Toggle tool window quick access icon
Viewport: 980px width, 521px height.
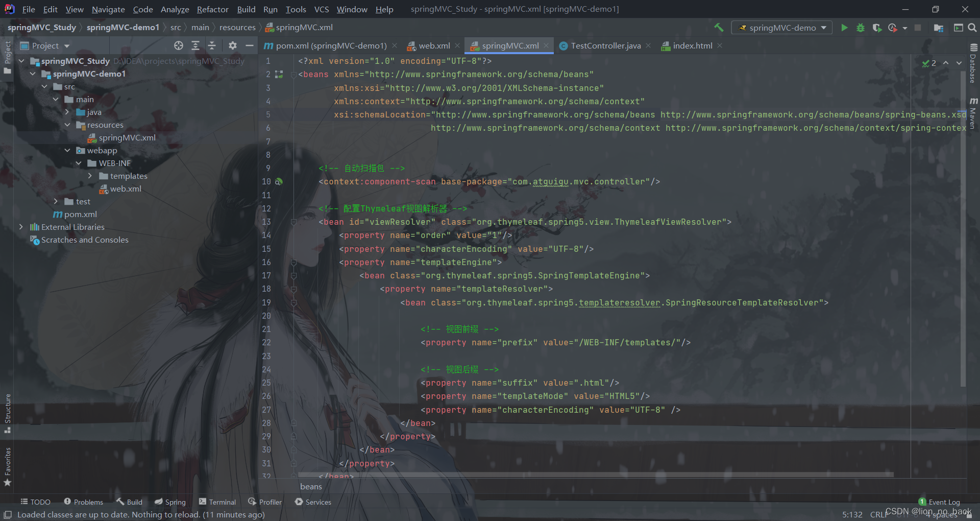click(x=7, y=514)
